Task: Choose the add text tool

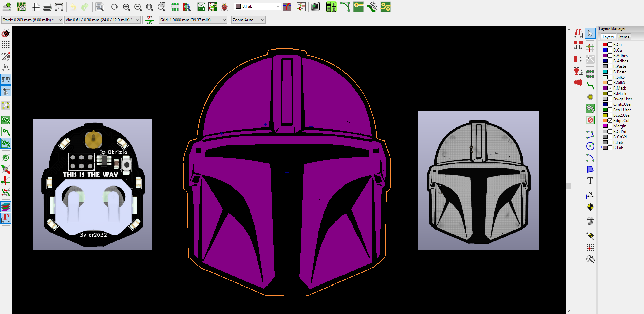Action: pos(590,181)
